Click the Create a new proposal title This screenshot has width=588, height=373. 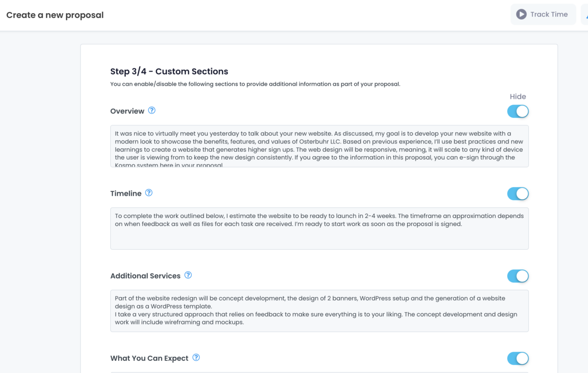tap(55, 15)
